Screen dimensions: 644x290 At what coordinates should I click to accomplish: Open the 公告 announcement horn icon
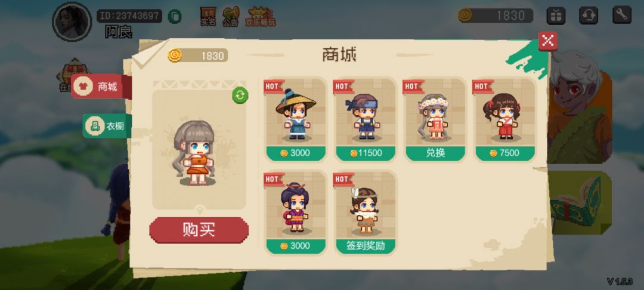pyautogui.click(x=230, y=17)
